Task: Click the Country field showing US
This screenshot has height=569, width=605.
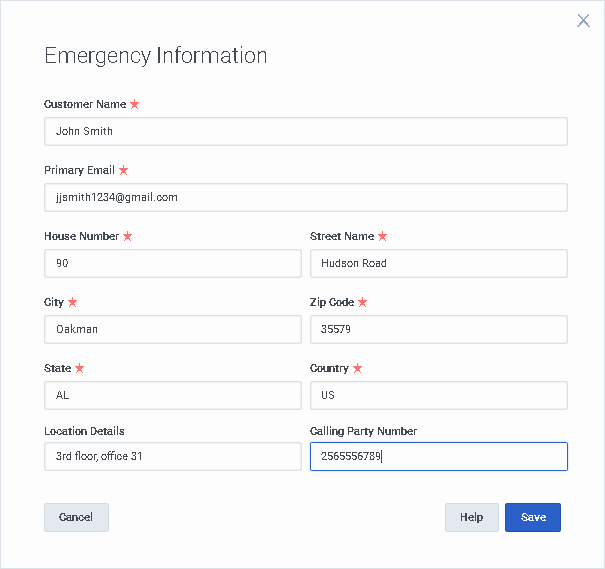Action: click(x=438, y=395)
